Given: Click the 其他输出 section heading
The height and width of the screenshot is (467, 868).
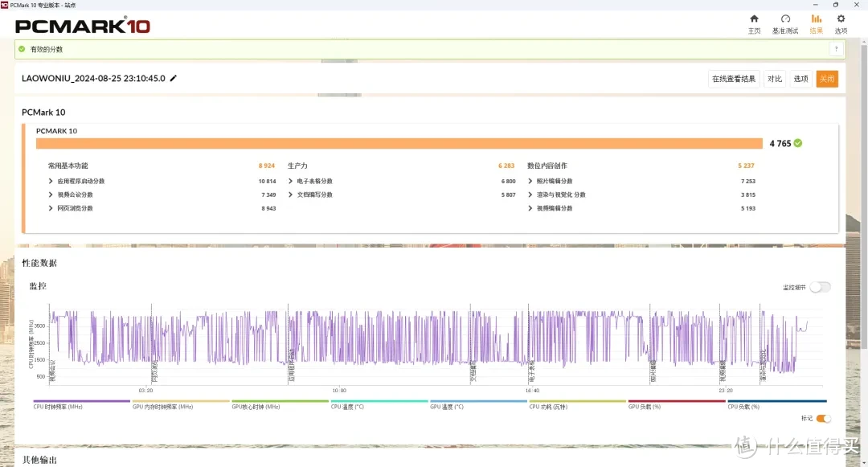Looking at the screenshot, I should [39, 460].
